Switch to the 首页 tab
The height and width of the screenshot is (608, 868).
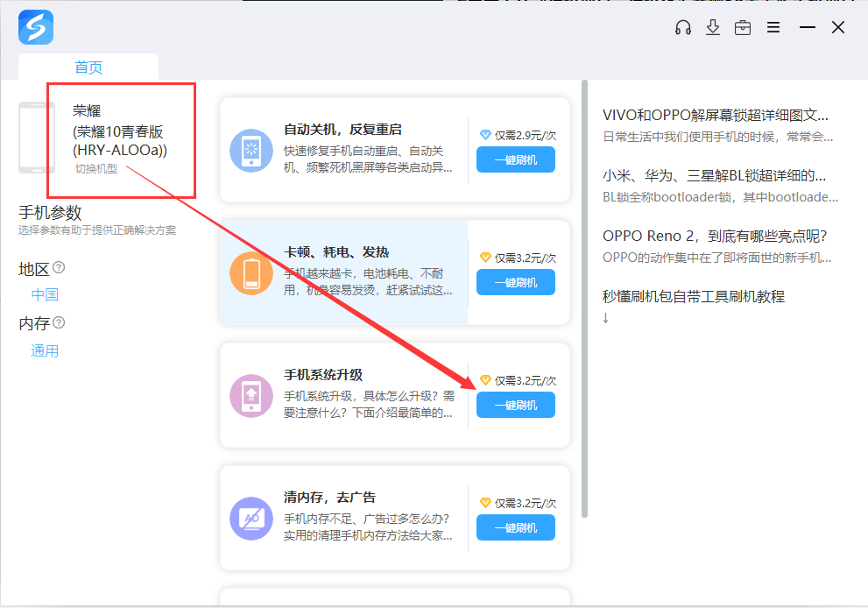coord(88,67)
